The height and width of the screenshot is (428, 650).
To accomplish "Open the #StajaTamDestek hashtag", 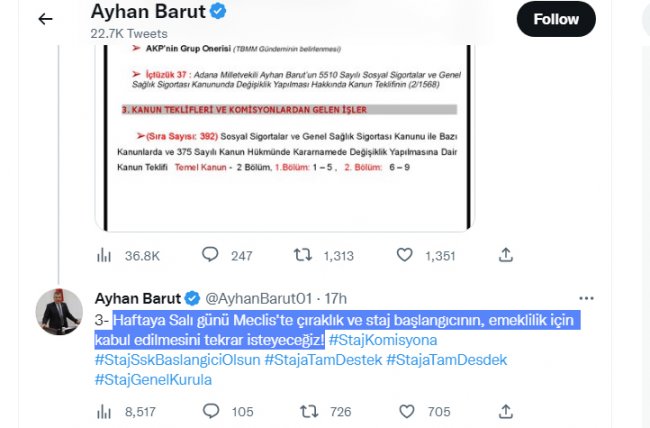I will pos(322,359).
